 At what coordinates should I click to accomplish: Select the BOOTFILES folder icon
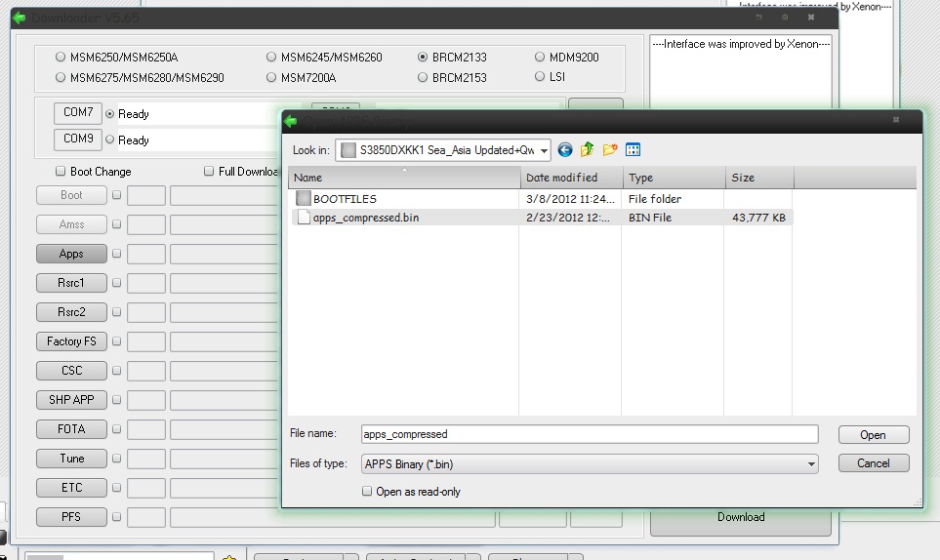303,199
